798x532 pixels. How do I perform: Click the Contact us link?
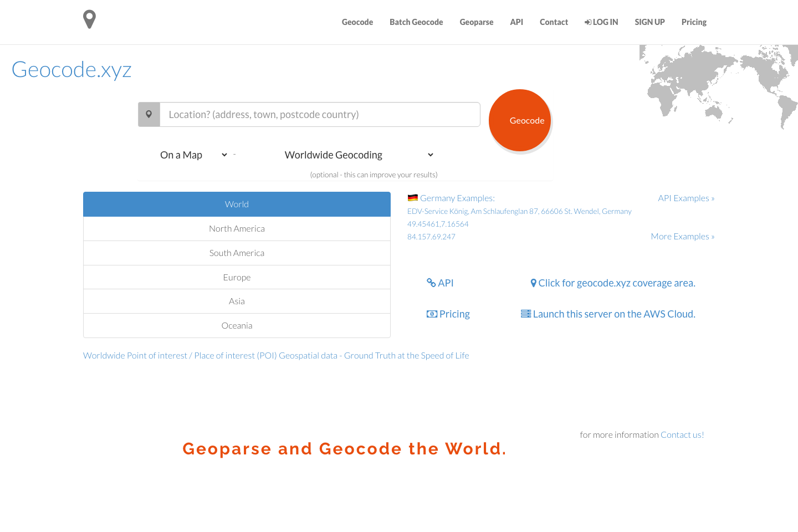click(682, 434)
